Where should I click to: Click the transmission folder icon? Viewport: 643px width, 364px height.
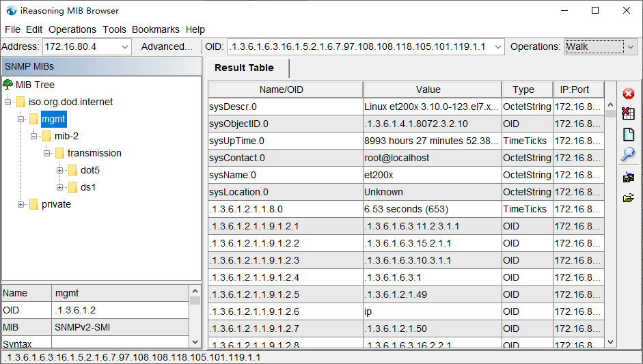pos(60,153)
